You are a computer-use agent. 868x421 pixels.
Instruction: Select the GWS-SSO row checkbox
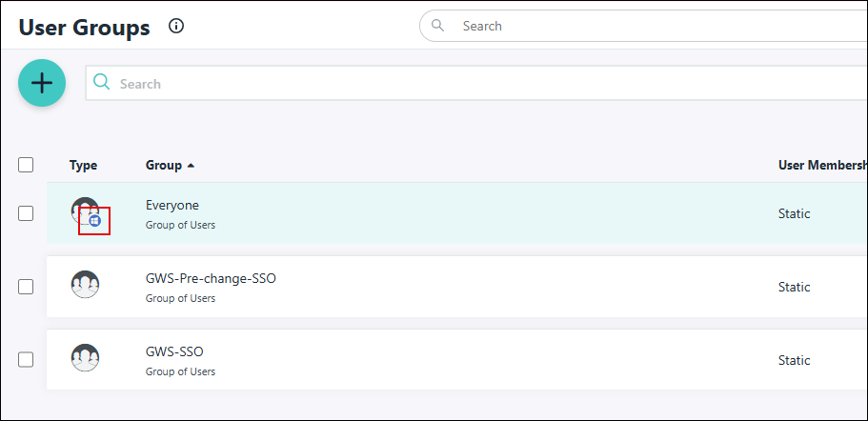click(x=26, y=360)
